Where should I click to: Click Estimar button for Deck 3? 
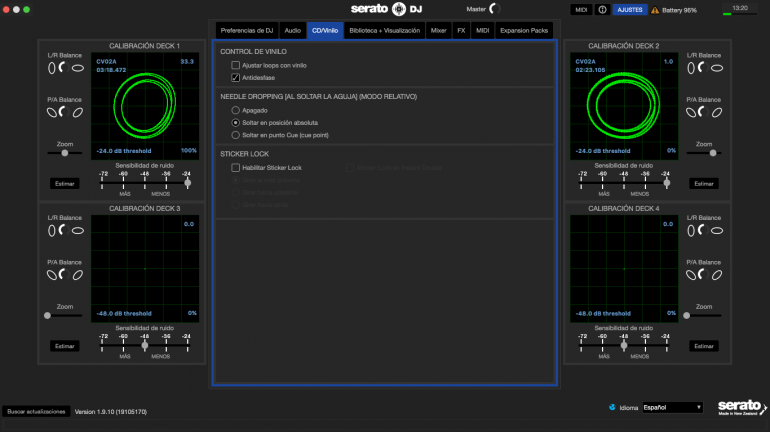pyautogui.click(x=64, y=346)
